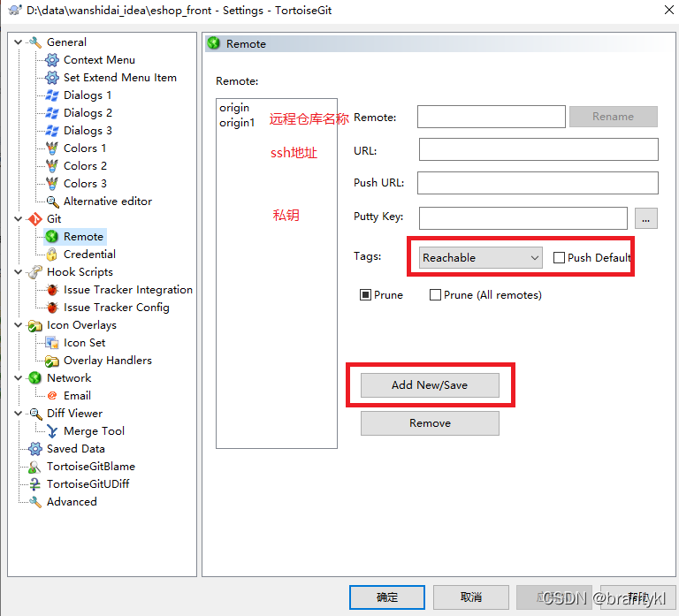Screen dimensions: 679x616
Task: Open the Credential settings page
Action: [x=89, y=255]
